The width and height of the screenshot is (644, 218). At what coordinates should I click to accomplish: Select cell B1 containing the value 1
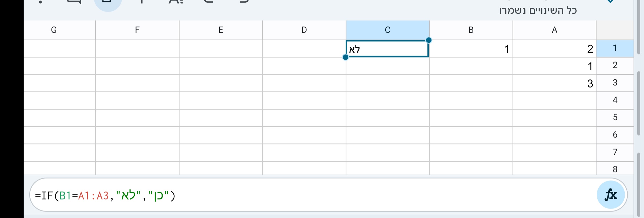pyautogui.click(x=471, y=49)
